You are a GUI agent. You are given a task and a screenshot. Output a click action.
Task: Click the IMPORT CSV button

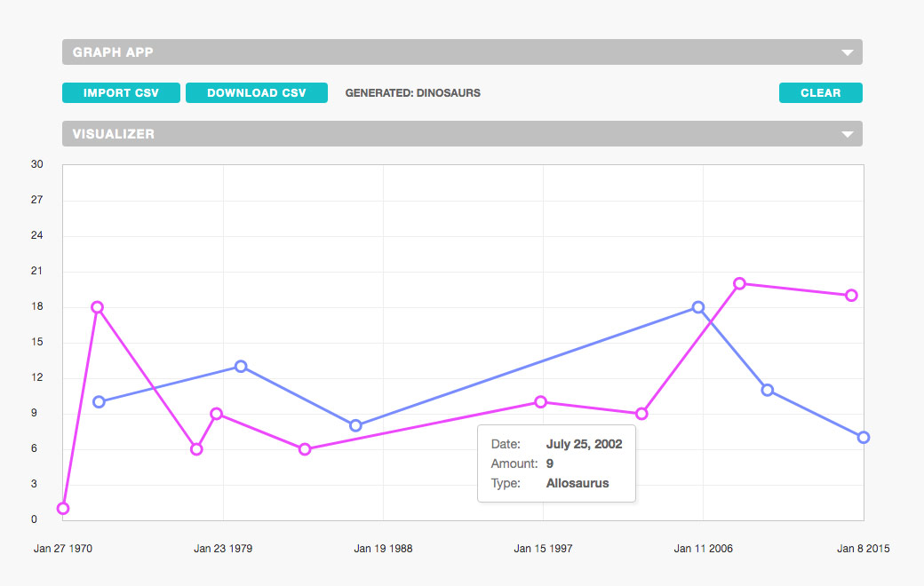tap(121, 92)
